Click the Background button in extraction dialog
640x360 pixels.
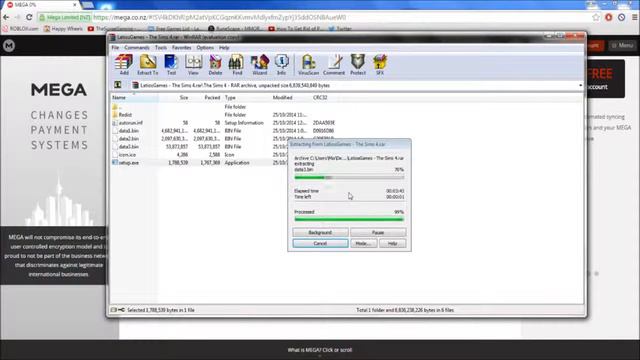[x=320, y=232]
